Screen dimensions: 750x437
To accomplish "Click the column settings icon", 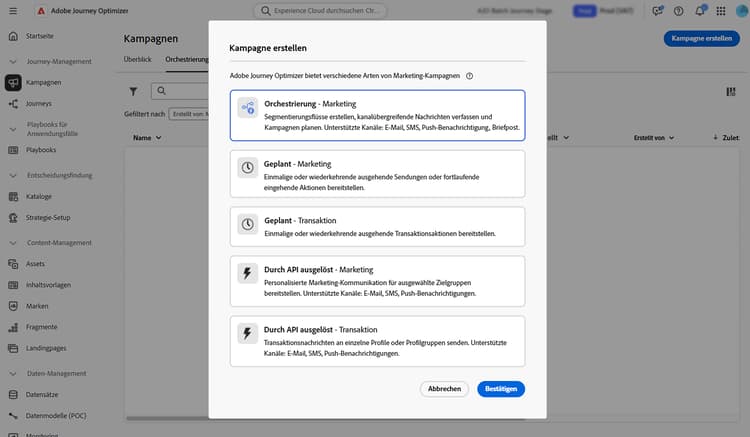I will [x=731, y=91].
